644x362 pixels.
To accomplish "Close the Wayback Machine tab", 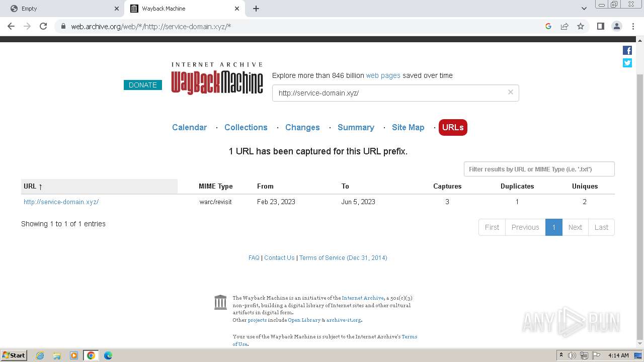I will (237, 9).
